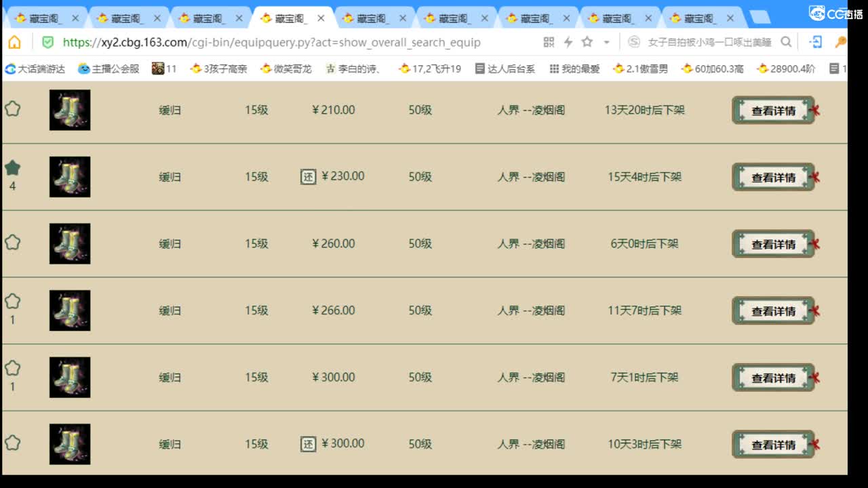Viewport: 868px width, 488px height.
Task: Click the lightning bolt extension icon
Action: (568, 42)
